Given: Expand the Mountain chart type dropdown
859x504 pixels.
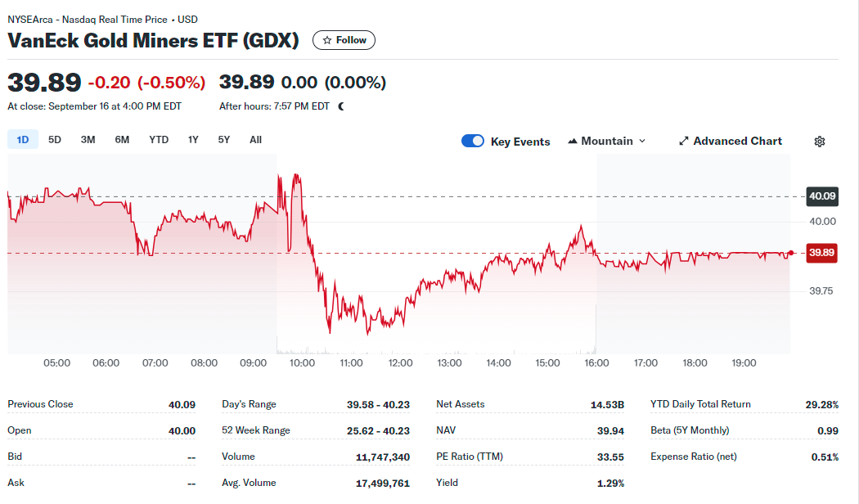Looking at the screenshot, I should tap(606, 142).
